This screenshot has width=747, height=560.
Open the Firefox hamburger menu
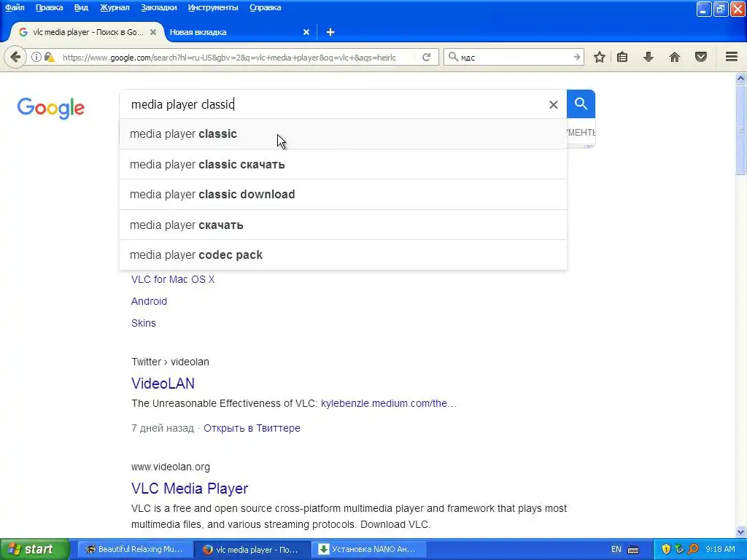[x=732, y=57]
